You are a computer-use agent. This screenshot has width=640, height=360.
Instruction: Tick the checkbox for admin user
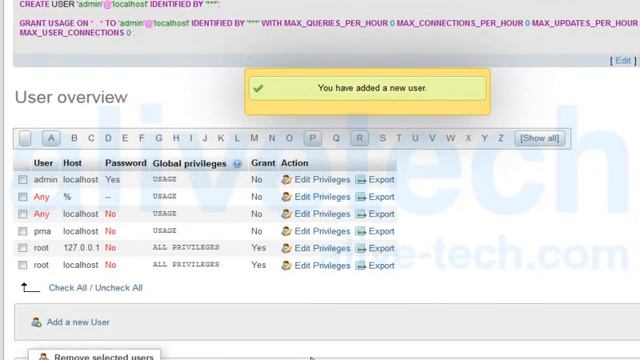[x=22, y=180]
